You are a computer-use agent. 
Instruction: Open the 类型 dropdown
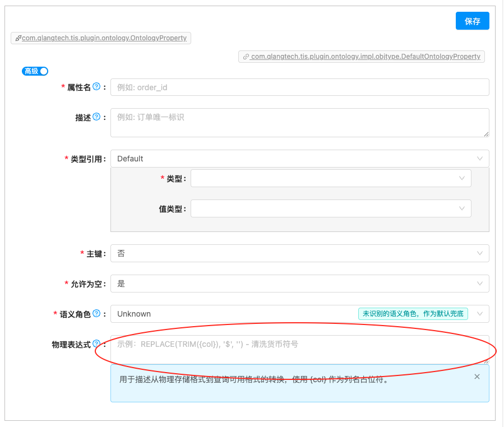point(331,178)
